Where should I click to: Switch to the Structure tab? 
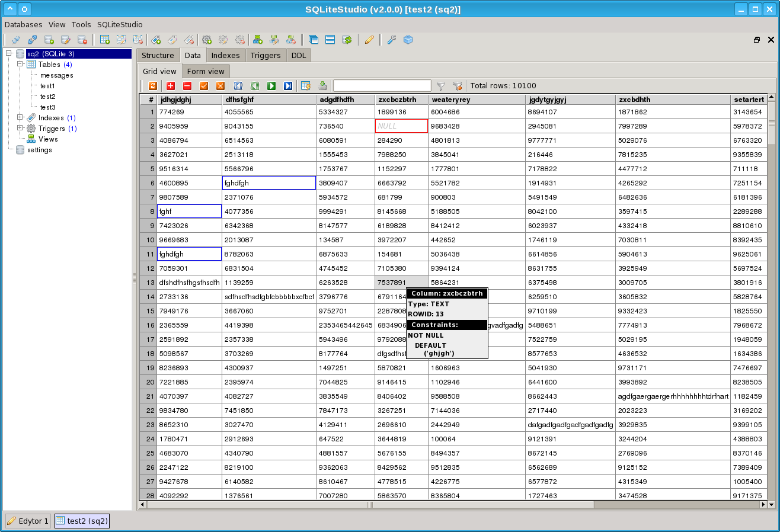pos(158,55)
